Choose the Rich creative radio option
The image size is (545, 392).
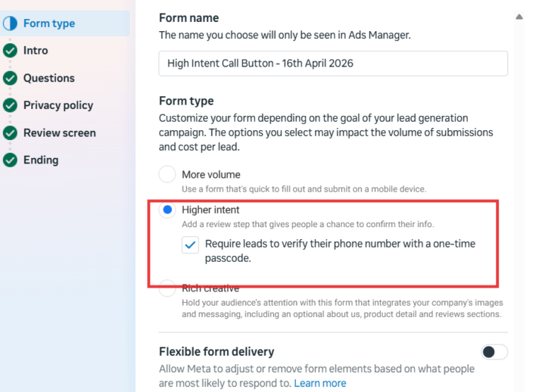167,288
